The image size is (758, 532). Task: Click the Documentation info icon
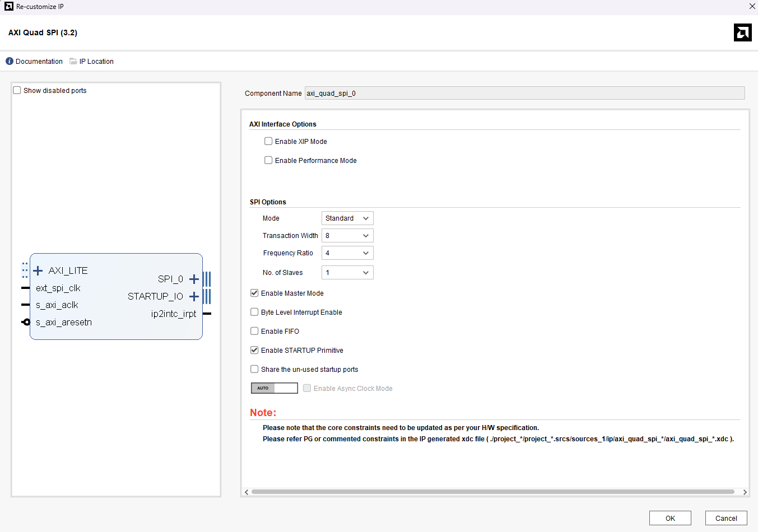pos(10,62)
